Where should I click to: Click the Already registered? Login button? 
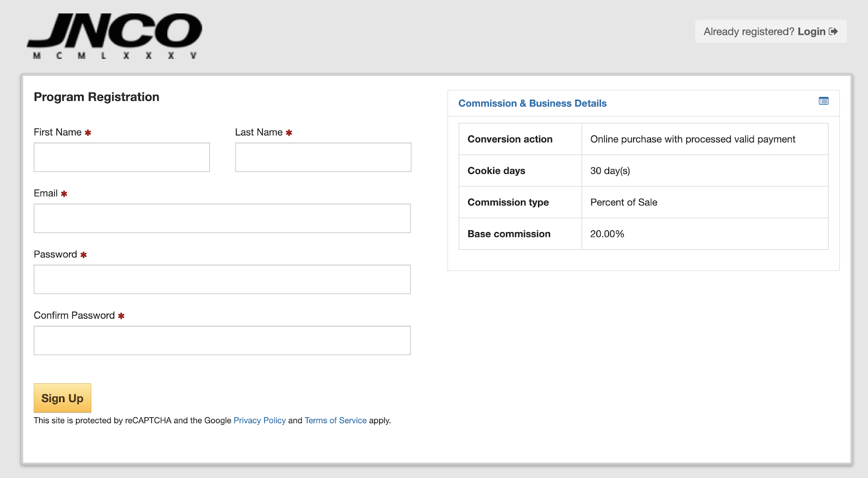pos(770,31)
